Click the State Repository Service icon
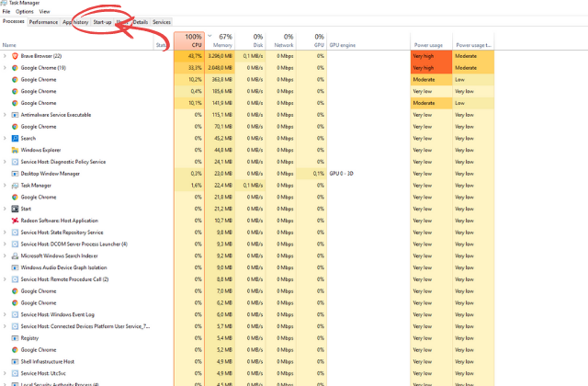This screenshot has height=386, width=588. 15,233
